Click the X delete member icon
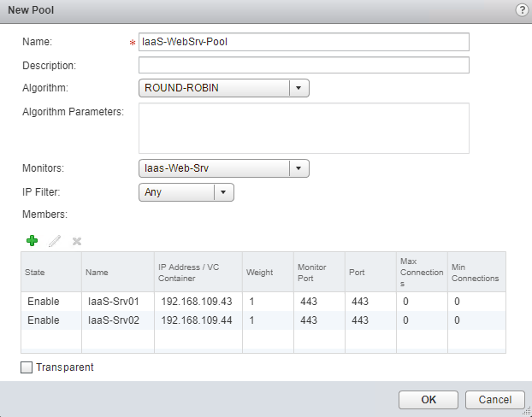532x417 pixels. [x=77, y=242]
